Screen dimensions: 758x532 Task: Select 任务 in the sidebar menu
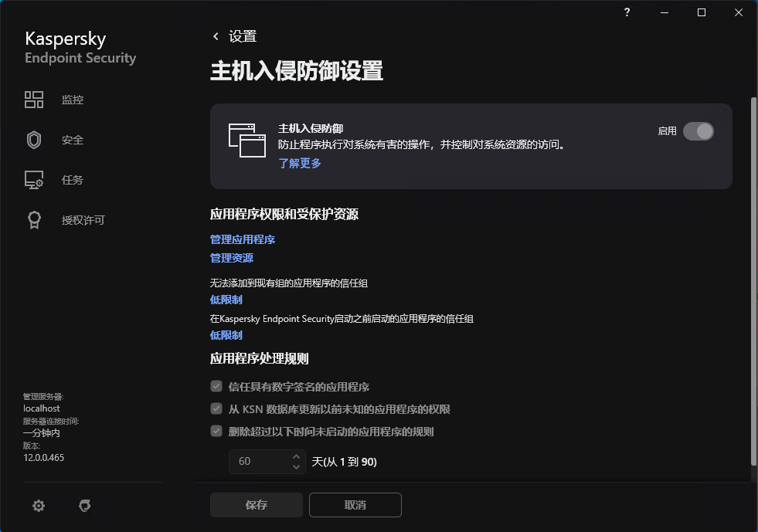pyautogui.click(x=73, y=180)
